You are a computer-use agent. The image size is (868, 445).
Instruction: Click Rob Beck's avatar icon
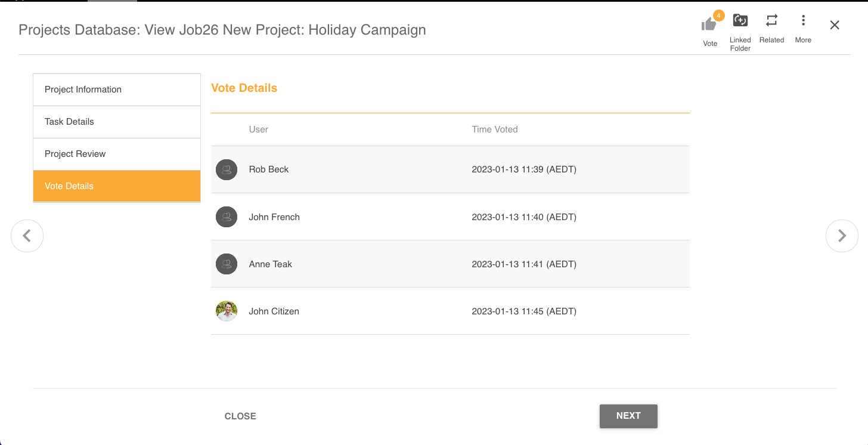(x=227, y=169)
